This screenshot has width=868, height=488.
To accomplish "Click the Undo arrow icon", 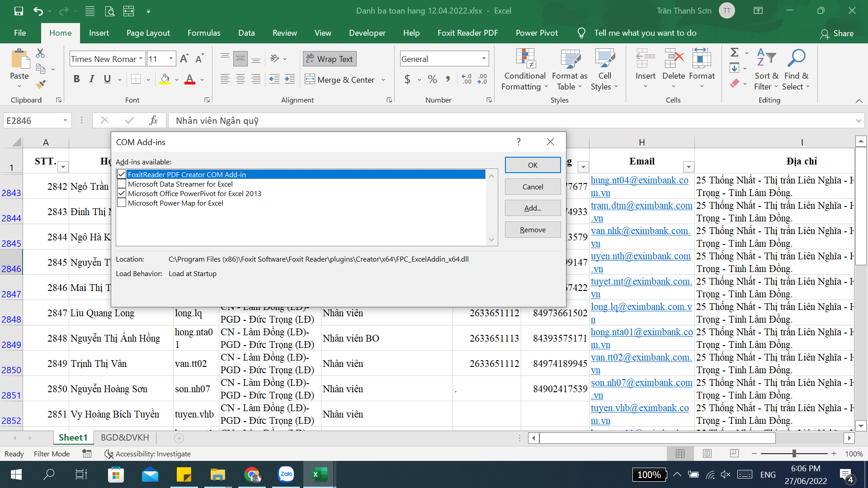I will (x=38, y=11).
